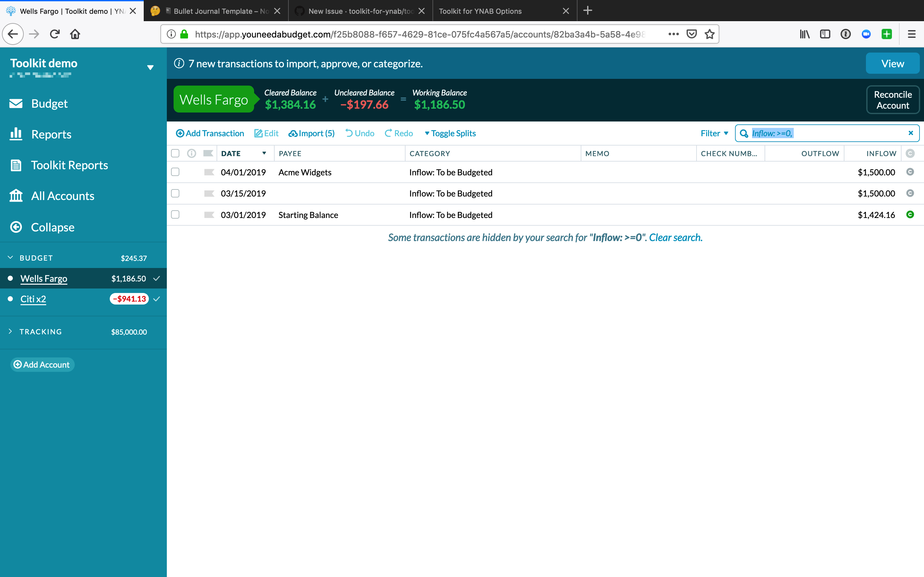Open the Filter dropdown
This screenshot has height=577, width=924.
point(713,133)
